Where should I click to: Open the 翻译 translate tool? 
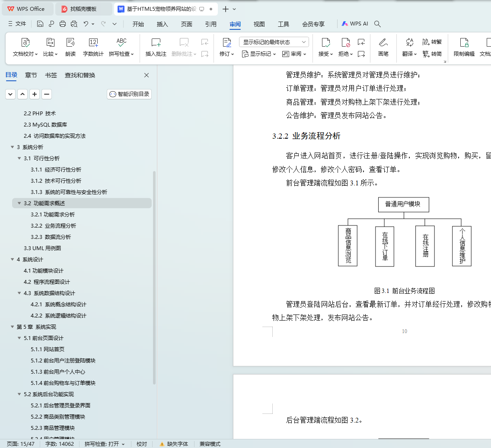[x=410, y=47]
